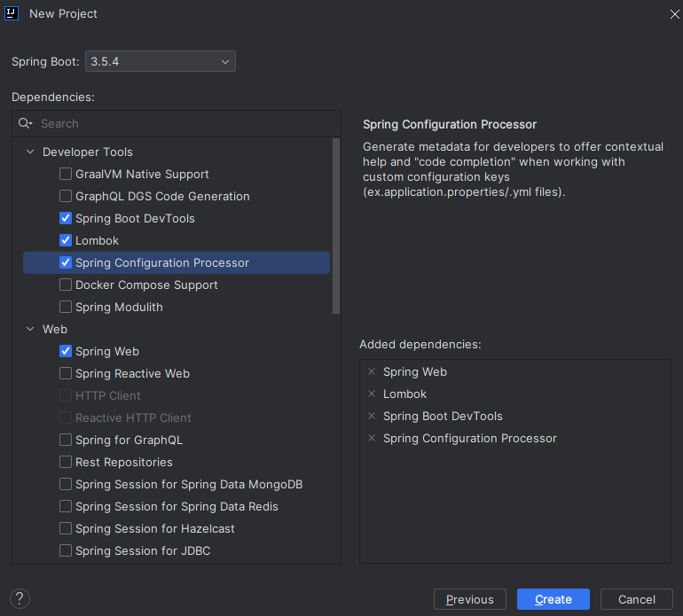Select Spring Boot DevTools in added dependencies

(443, 417)
